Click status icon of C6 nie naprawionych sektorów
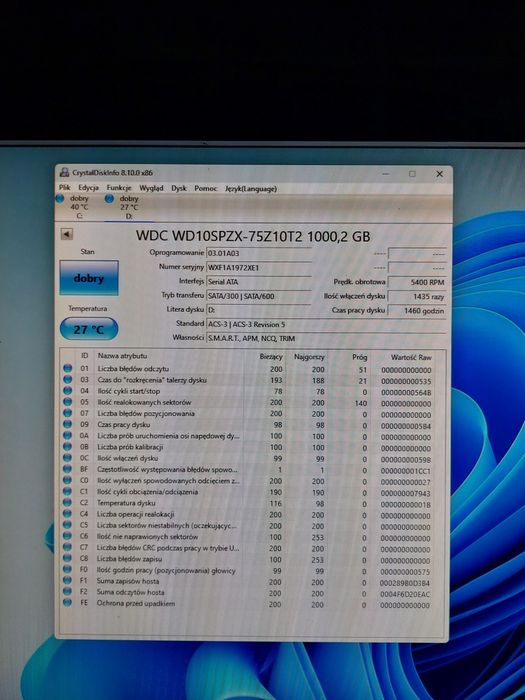525x700 pixels. point(67,536)
